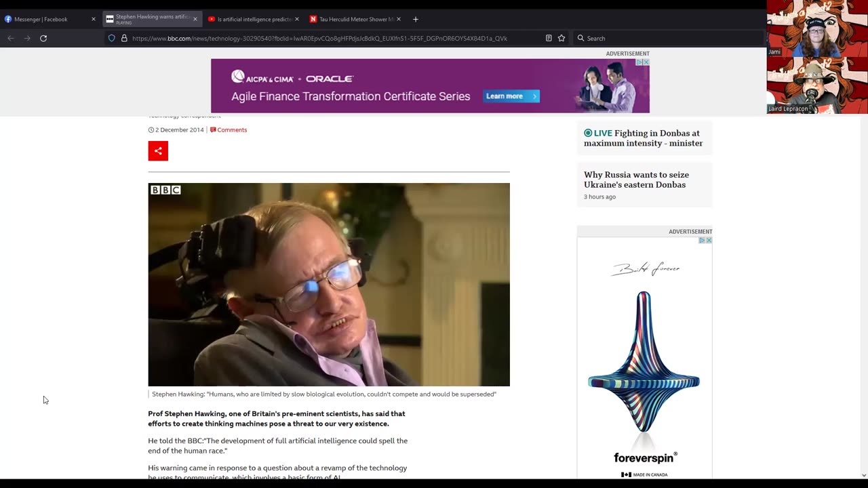Close the artificial intelligence YouTube tab
This screenshot has width=868, height=488.
click(297, 19)
